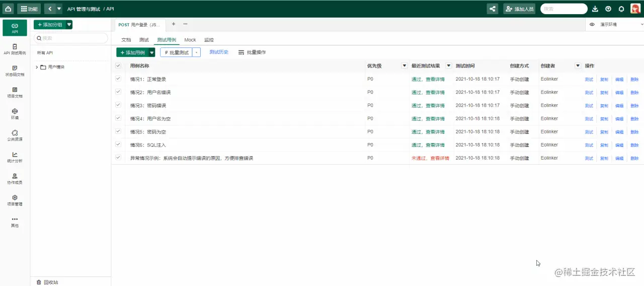The height and width of the screenshot is (286, 644).
Task: Select 所有 API in the list
Action: (45, 53)
